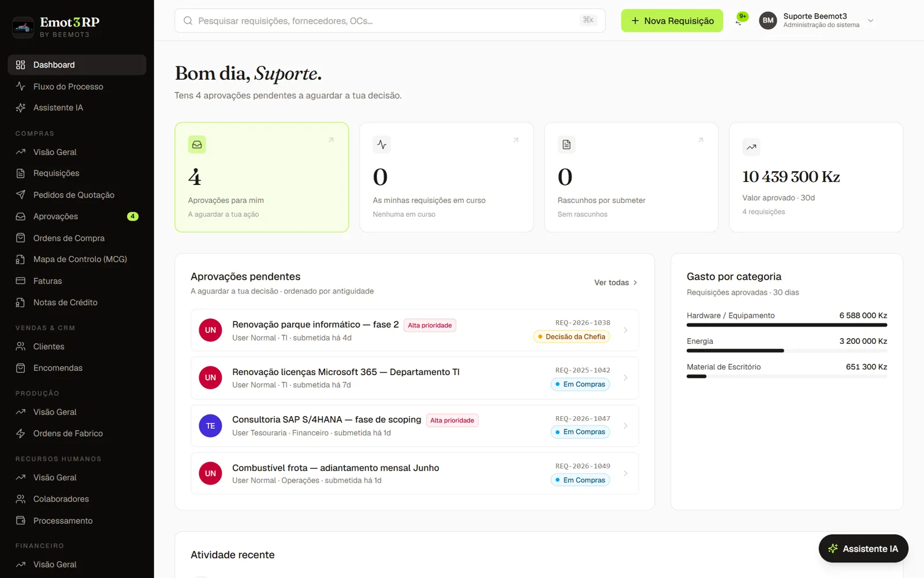Open Requisições in sidebar
This screenshot has width=924, height=578.
77,173
